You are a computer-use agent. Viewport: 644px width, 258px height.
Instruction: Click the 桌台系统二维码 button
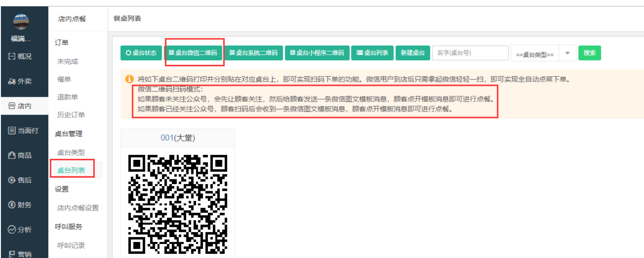tap(253, 53)
